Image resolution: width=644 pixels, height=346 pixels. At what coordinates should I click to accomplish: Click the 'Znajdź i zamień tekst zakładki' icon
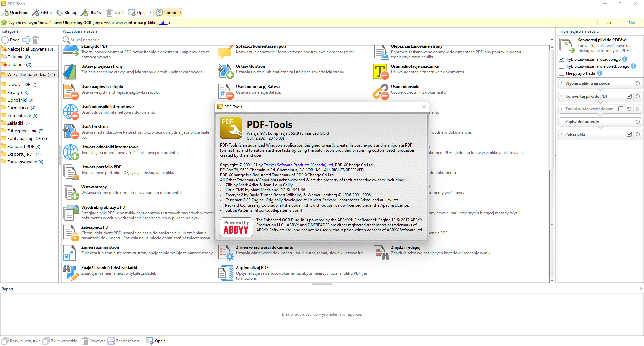(x=71, y=273)
